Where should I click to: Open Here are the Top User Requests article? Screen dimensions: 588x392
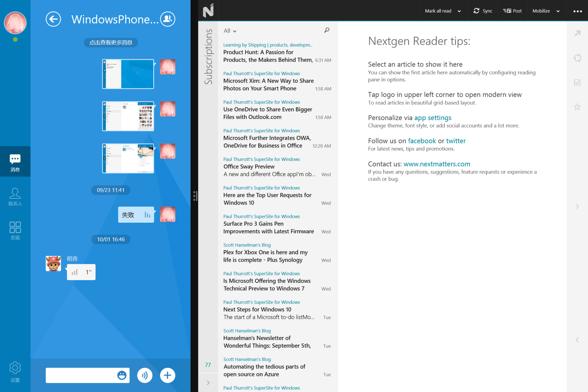tap(277, 195)
